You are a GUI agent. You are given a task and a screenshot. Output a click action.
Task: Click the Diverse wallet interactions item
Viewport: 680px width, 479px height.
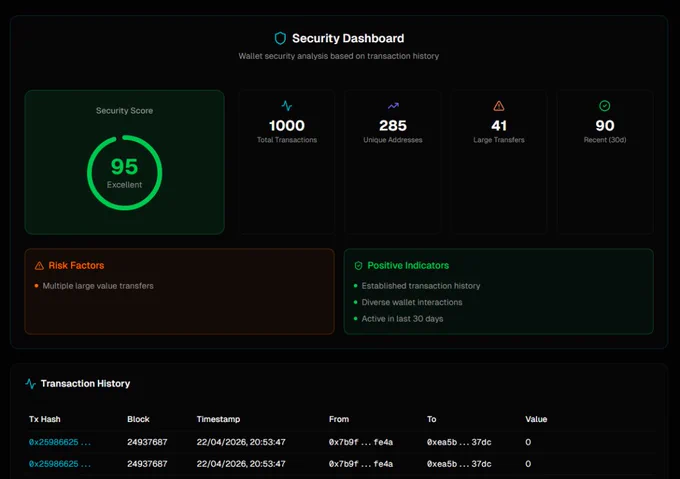412,303
